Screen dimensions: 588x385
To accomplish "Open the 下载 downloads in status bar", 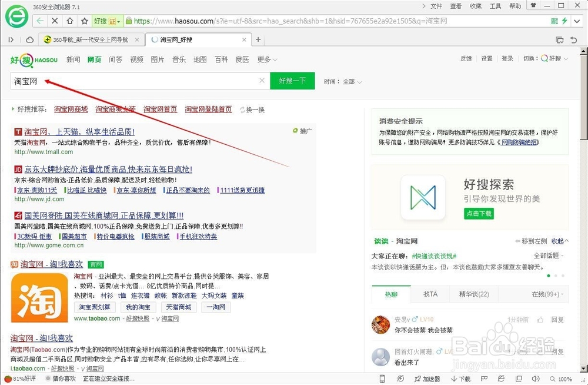I will click(x=460, y=379).
